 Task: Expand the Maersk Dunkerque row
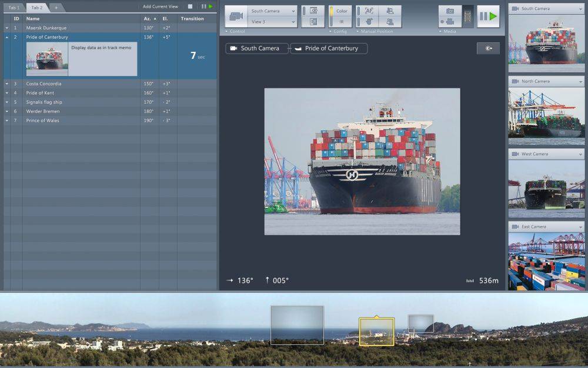6,28
